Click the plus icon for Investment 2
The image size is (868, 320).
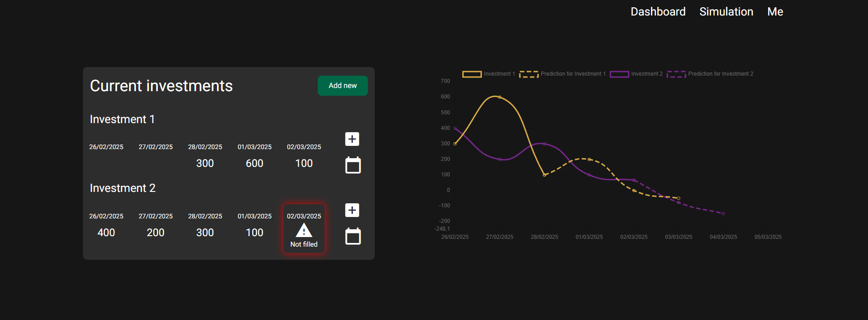[x=352, y=210]
